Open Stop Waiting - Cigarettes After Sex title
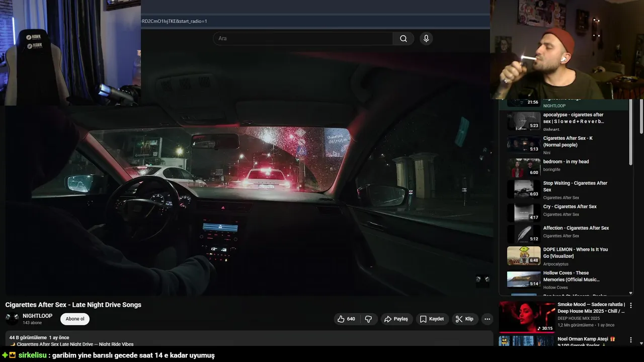Image resolution: width=644 pixels, height=362 pixels. pos(575,187)
